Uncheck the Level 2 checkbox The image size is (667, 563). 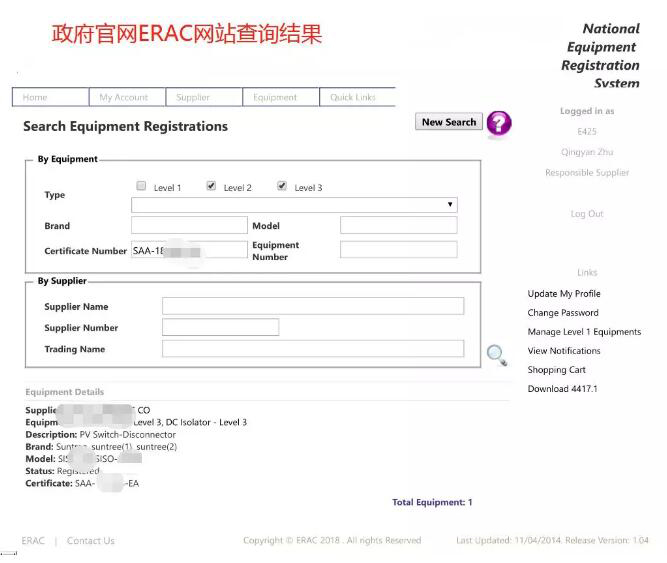click(x=211, y=186)
